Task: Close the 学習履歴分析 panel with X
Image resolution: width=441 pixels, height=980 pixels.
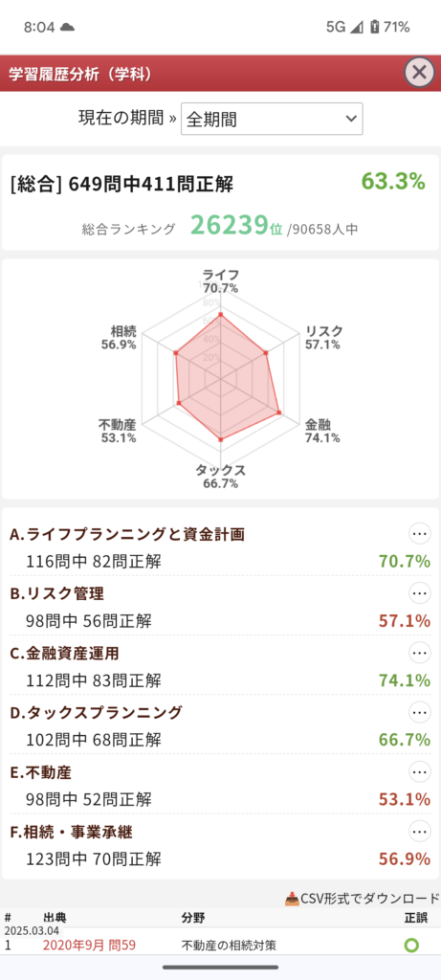Action: [x=419, y=72]
